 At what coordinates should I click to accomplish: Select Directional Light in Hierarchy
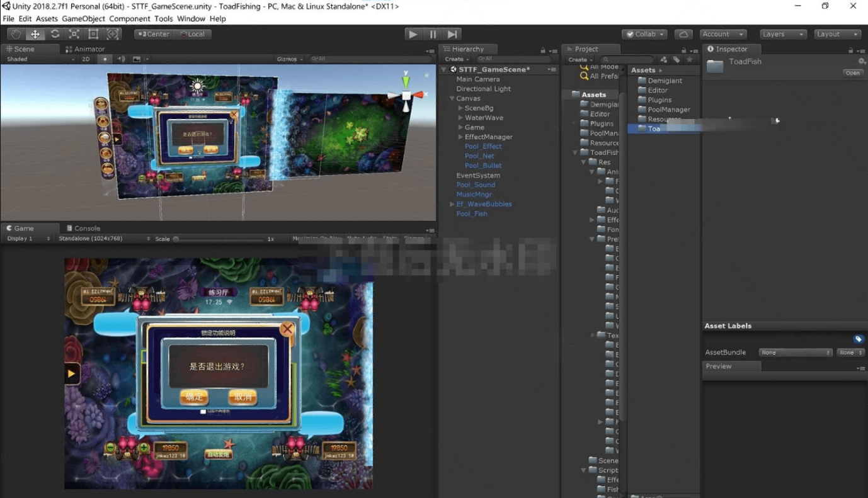(483, 89)
